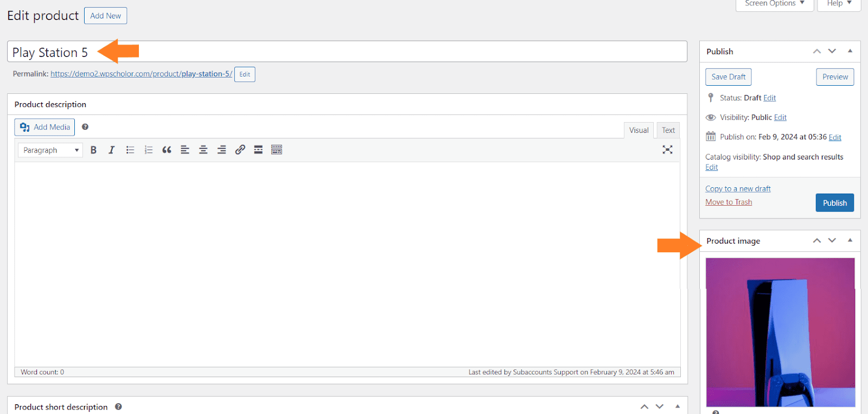Collapse the Product image panel
The height and width of the screenshot is (414, 868).
[x=850, y=240]
